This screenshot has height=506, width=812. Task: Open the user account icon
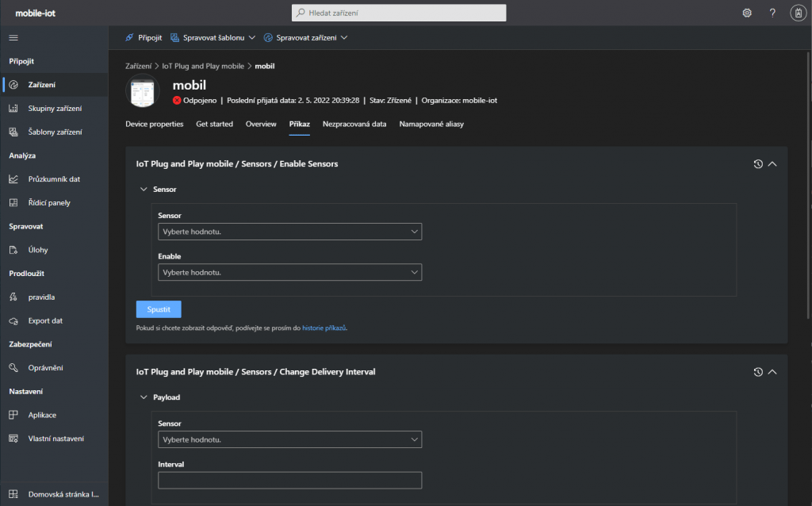click(799, 13)
